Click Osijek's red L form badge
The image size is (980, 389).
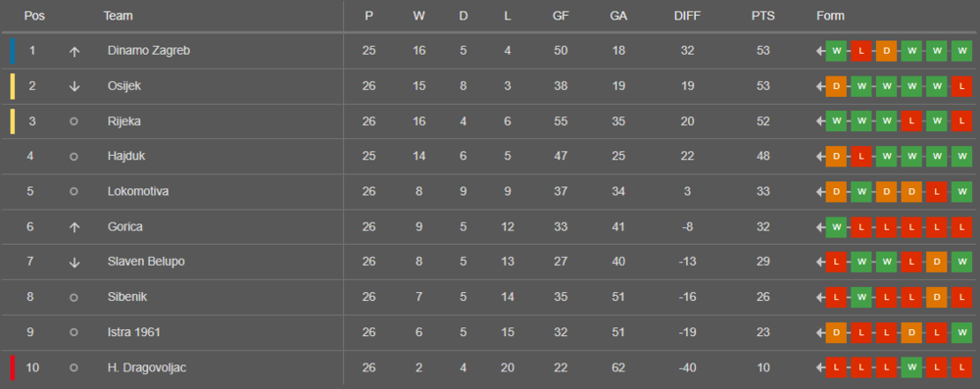coord(961,86)
